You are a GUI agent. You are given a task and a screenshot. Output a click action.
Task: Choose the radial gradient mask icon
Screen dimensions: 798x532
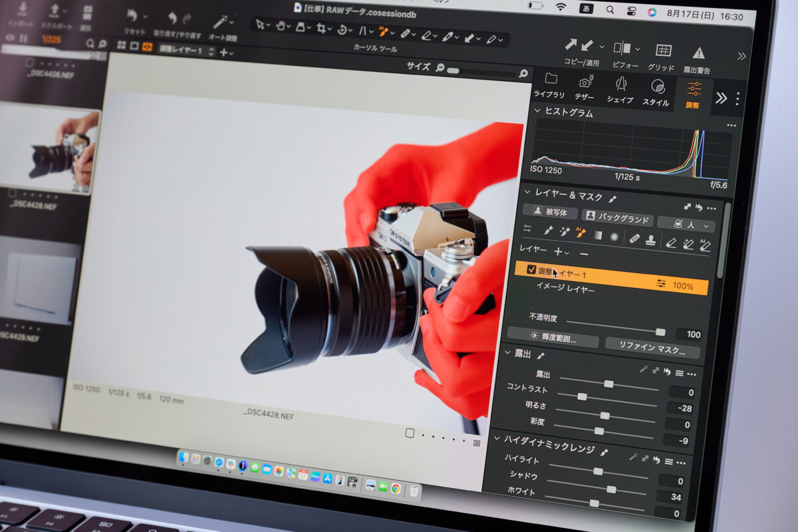pos(614,236)
